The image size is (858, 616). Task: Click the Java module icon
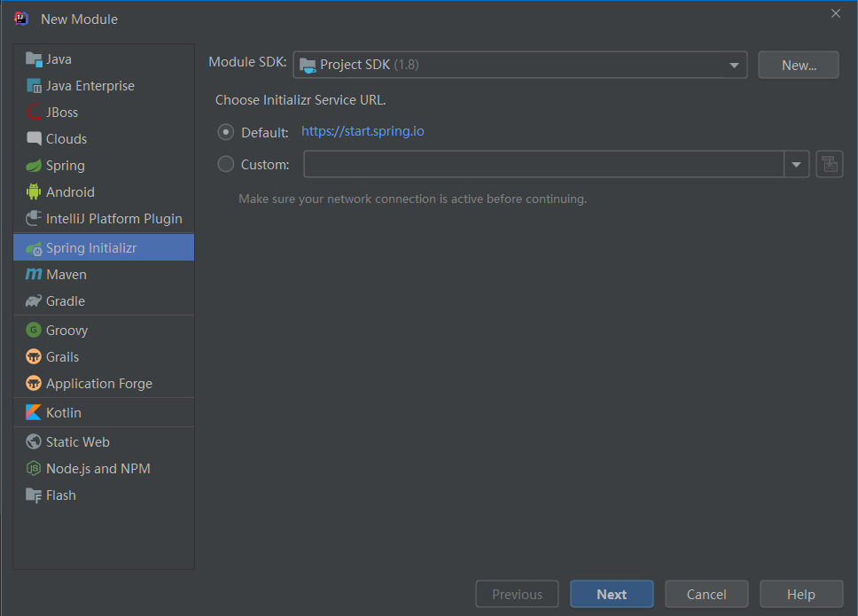pos(34,59)
